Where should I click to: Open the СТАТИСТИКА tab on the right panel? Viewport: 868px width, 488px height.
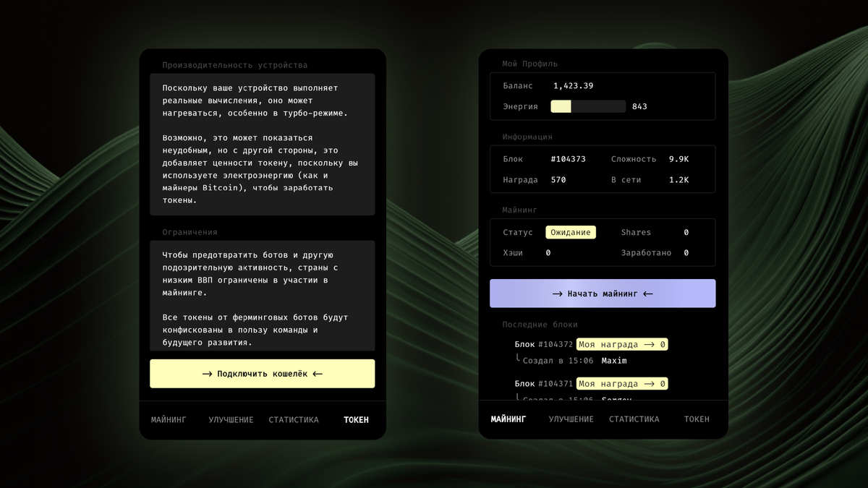(634, 419)
